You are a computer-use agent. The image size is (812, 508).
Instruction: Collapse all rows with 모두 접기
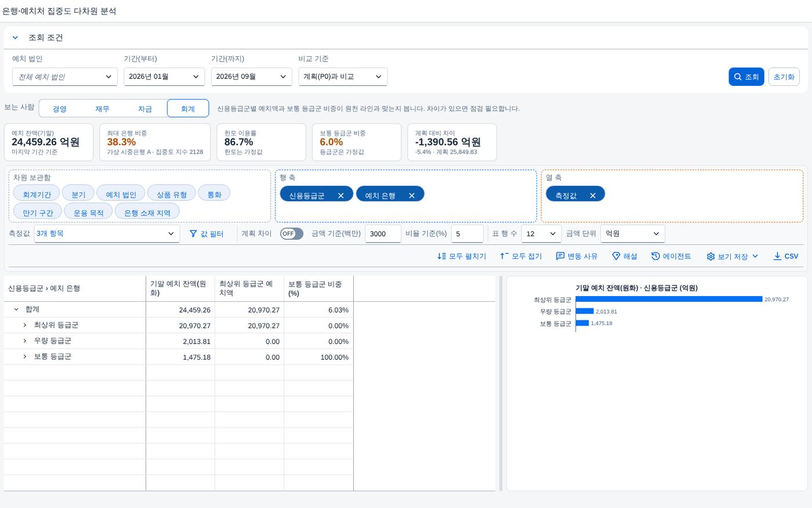[x=521, y=256]
